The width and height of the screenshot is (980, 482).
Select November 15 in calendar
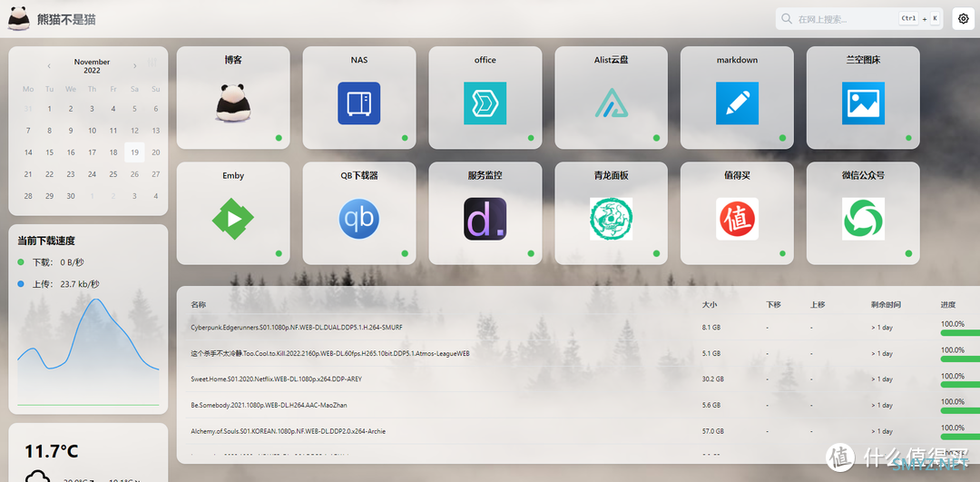point(49,152)
